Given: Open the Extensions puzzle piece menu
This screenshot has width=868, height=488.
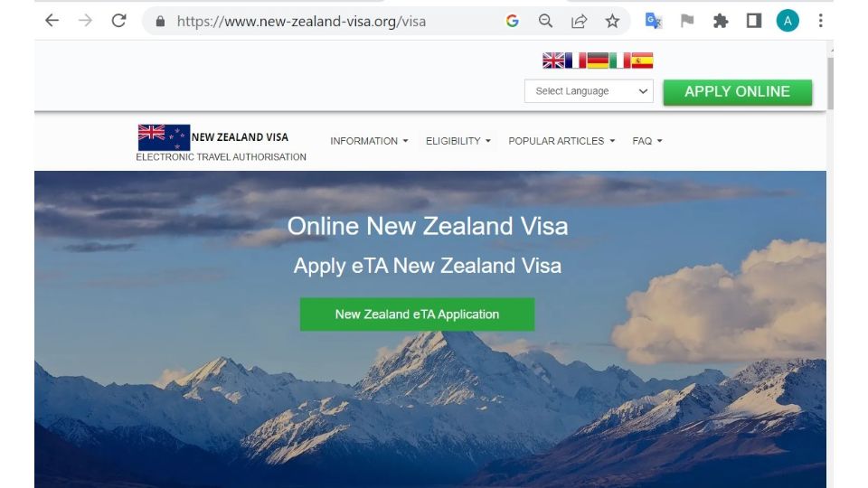Looking at the screenshot, I should coord(721,21).
